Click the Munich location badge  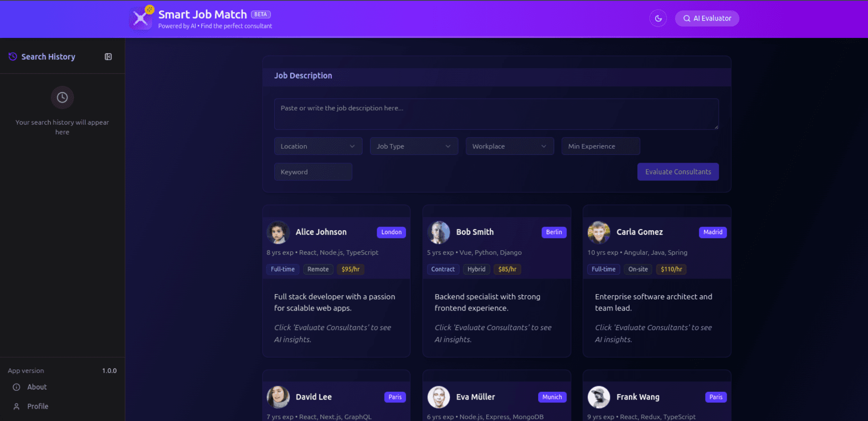(552, 397)
